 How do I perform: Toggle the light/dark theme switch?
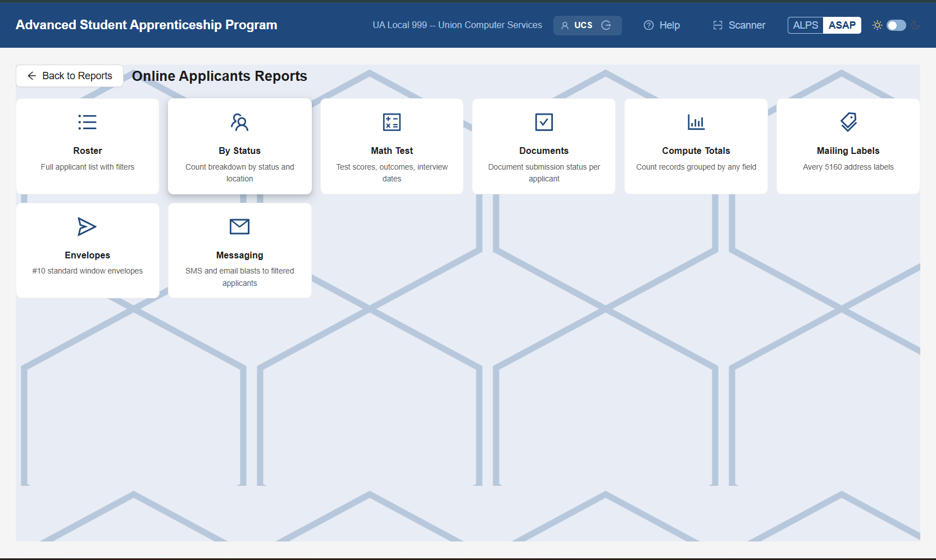point(896,25)
